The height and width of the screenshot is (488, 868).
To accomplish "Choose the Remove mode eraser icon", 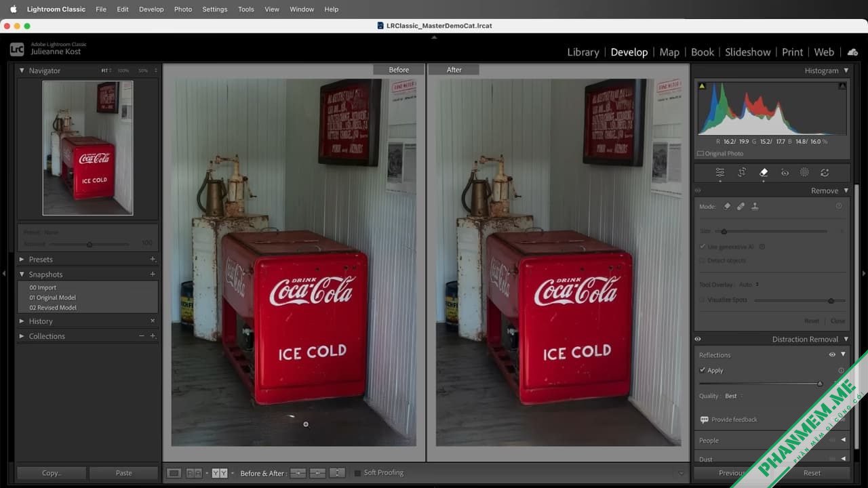I will pyautogui.click(x=727, y=206).
